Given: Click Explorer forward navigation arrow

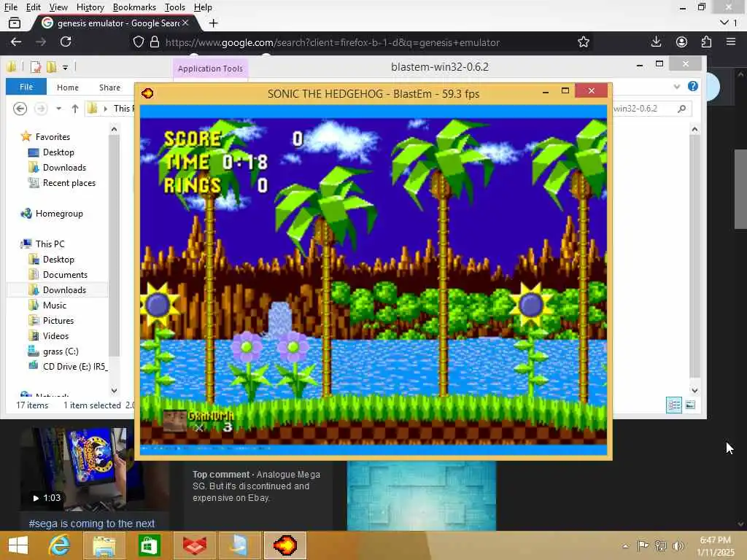Looking at the screenshot, I should click(41, 109).
